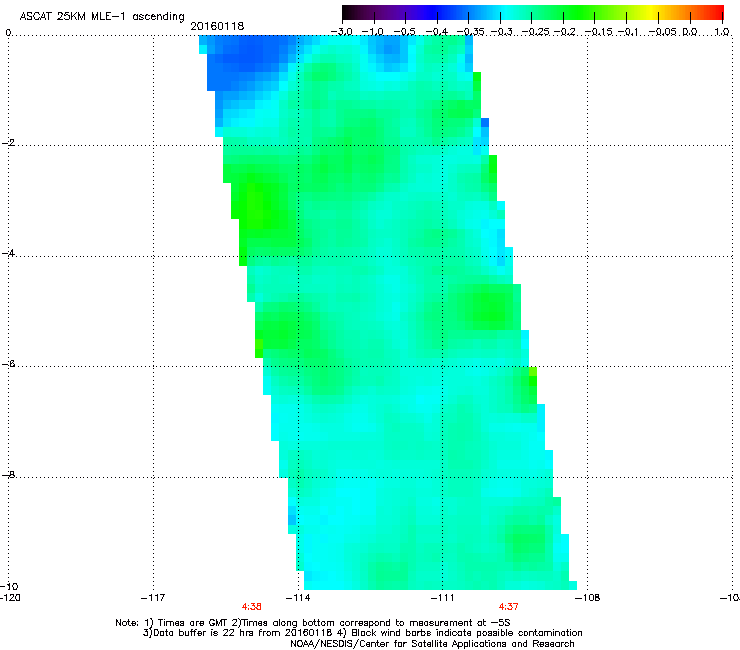Click the colorbar label -0.05
This screenshot has width=740, height=650.
[663, 32]
